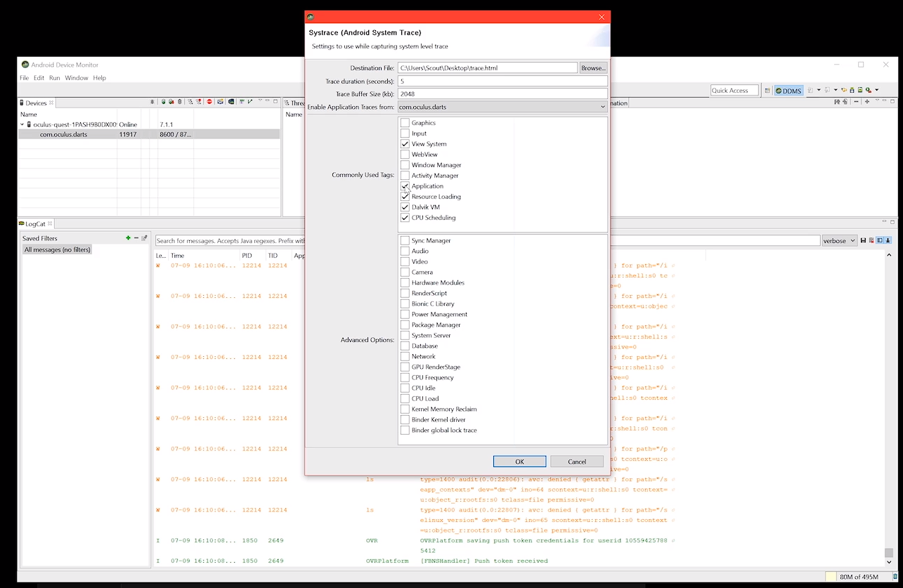This screenshot has height=588, width=903.
Task: Uncheck the Dalvik VM checkbox
Action: pos(405,207)
